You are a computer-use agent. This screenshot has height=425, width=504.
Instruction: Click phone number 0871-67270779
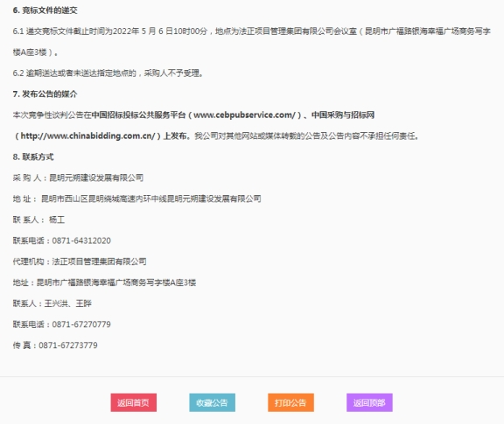coord(81,324)
